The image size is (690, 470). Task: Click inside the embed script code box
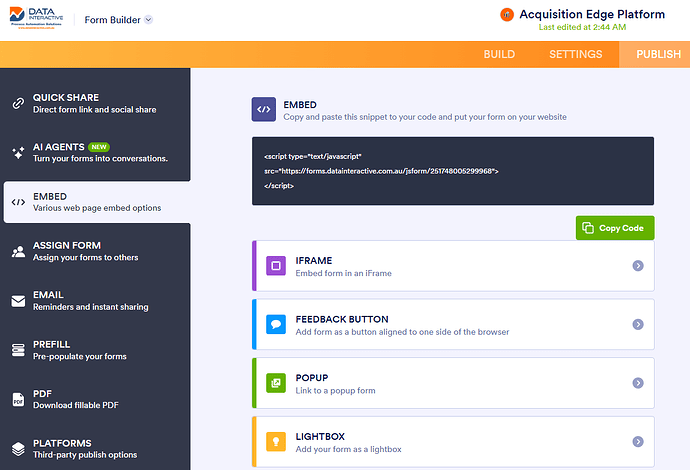[x=453, y=171]
